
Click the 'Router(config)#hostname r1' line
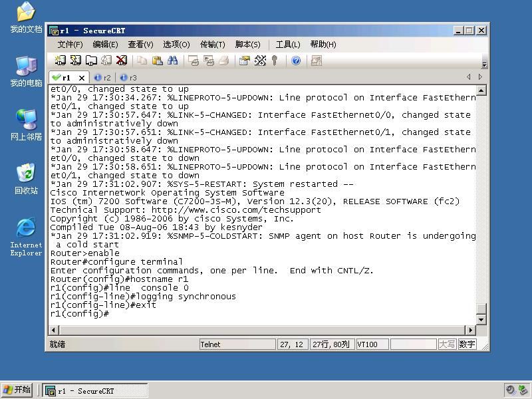click(x=119, y=279)
